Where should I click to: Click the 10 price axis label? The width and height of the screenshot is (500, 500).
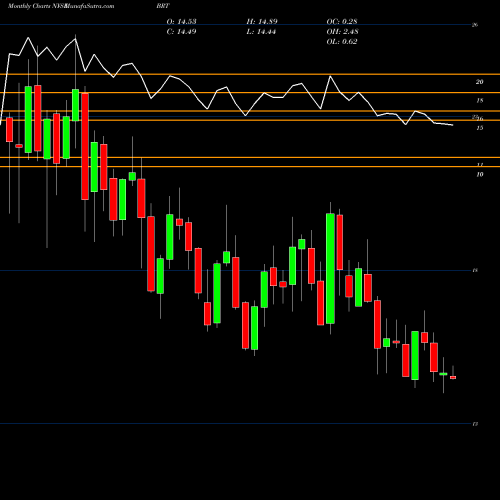(479, 174)
